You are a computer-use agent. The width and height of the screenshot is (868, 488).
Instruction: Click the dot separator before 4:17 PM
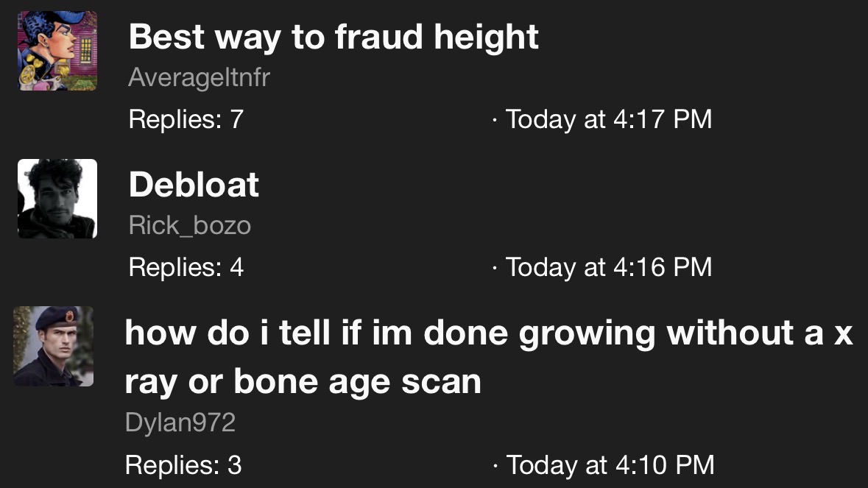(x=493, y=119)
